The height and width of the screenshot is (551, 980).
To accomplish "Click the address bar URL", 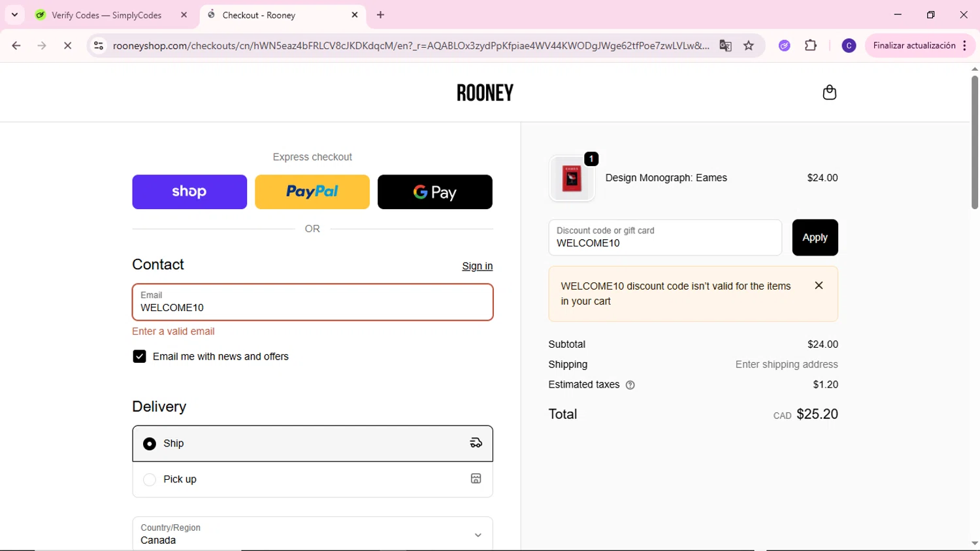I will coord(410,45).
